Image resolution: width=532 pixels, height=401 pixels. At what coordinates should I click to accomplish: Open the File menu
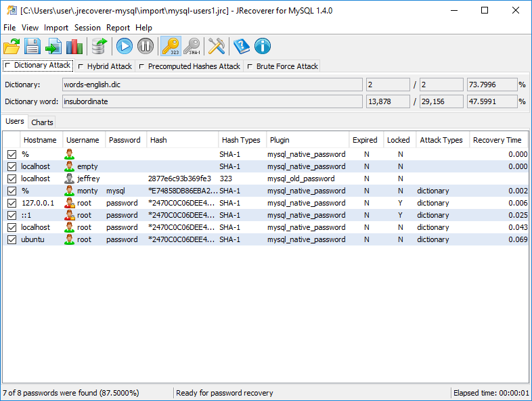(9, 28)
